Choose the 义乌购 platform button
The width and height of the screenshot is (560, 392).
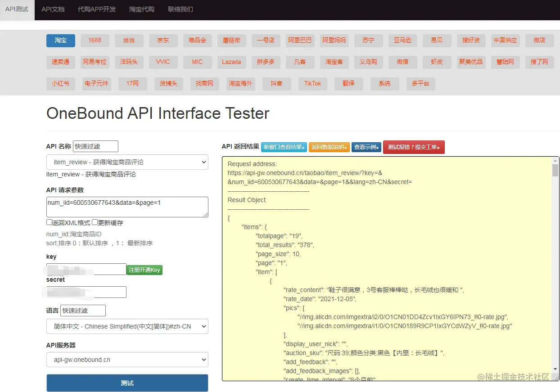(x=368, y=62)
